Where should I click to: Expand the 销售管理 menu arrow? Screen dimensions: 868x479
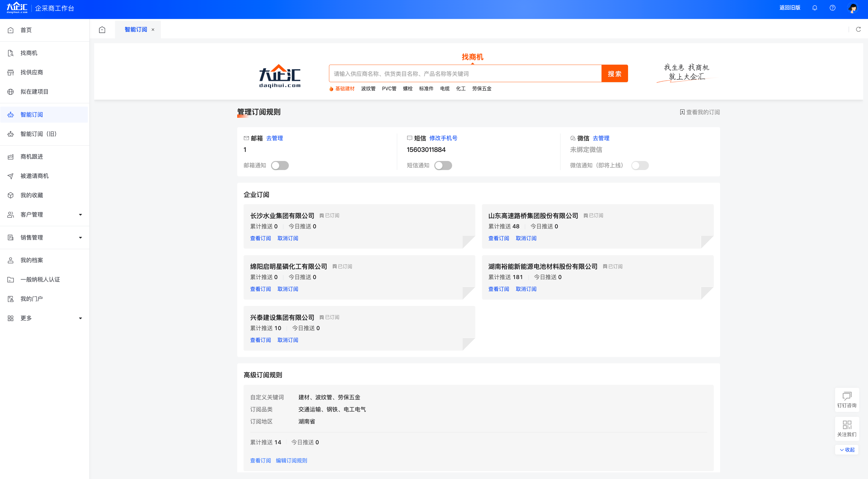[x=80, y=238]
